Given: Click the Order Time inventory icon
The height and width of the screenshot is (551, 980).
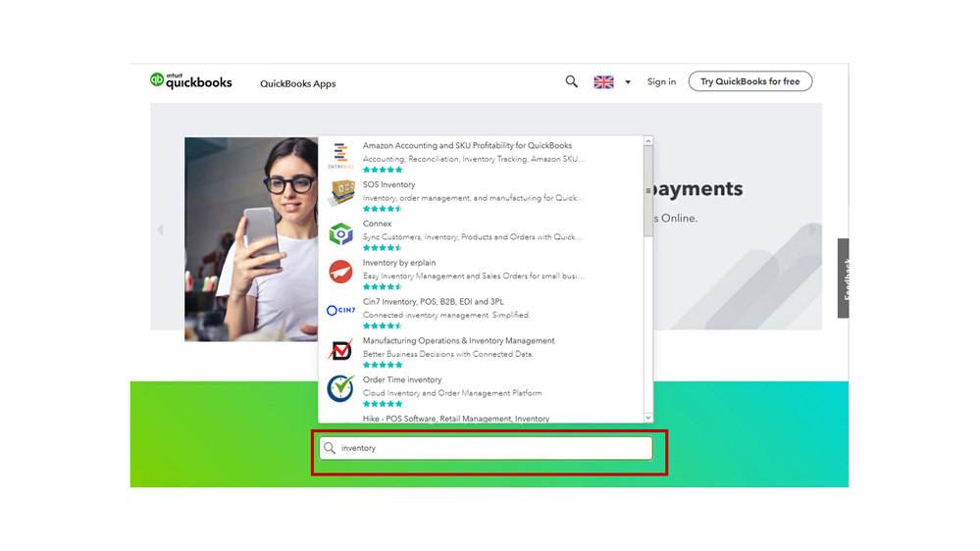Looking at the screenshot, I should (x=340, y=388).
